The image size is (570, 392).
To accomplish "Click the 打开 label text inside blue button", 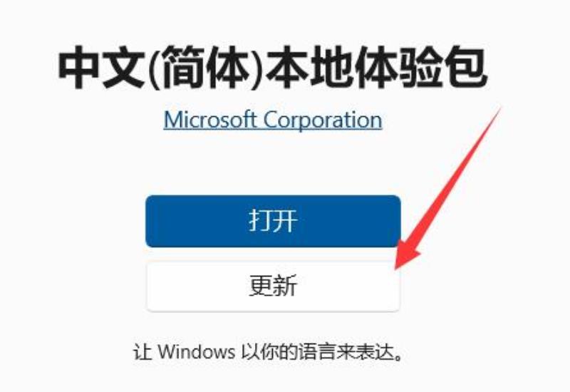I will (273, 221).
